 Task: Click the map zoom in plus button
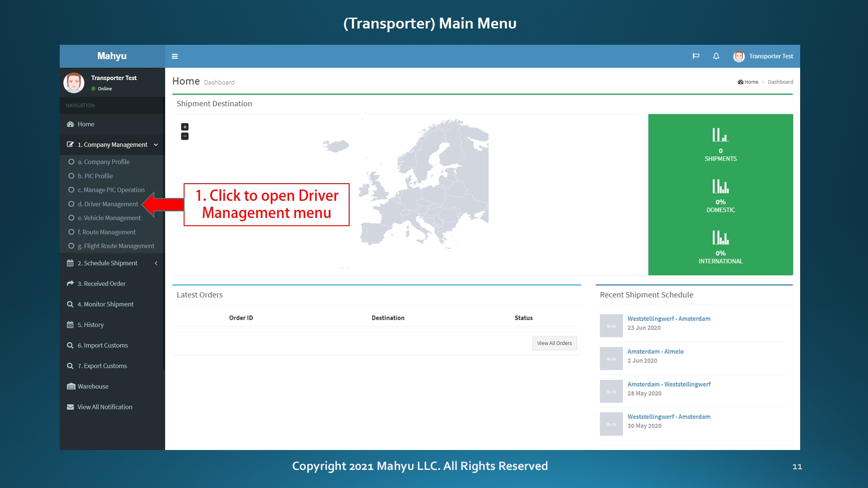(x=185, y=127)
